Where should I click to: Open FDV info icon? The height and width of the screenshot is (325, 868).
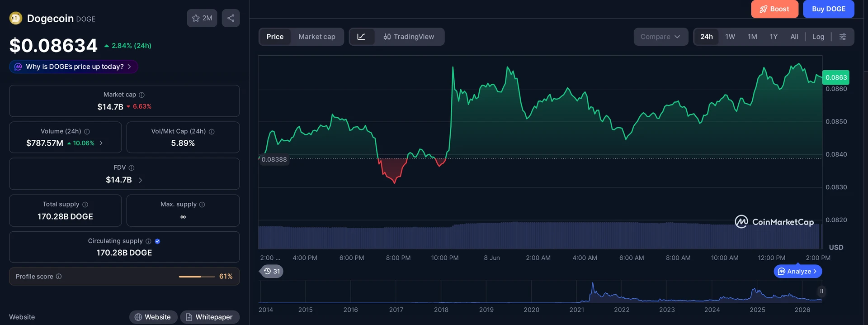[132, 167]
